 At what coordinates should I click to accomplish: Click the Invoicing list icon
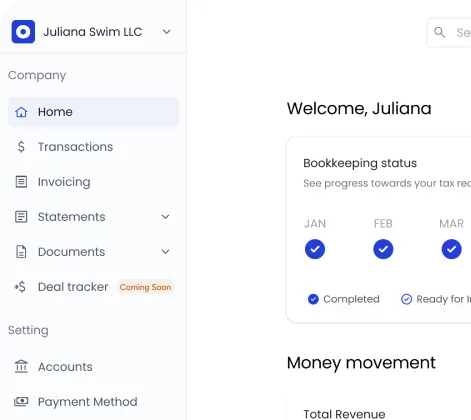(x=21, y=182)
